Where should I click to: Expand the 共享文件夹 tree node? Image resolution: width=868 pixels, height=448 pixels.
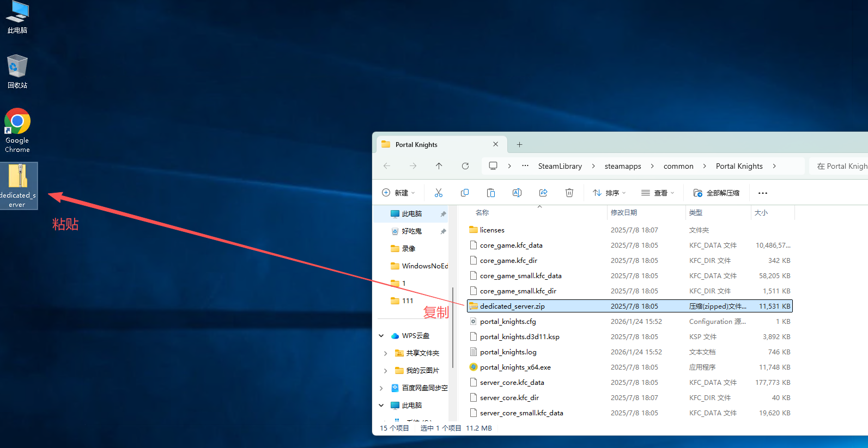coord(386,353)
